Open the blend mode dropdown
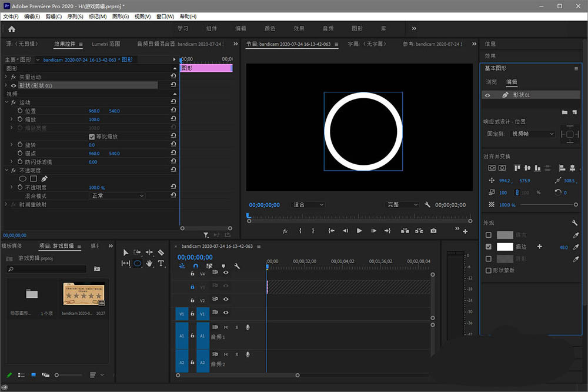 point(118,196)
